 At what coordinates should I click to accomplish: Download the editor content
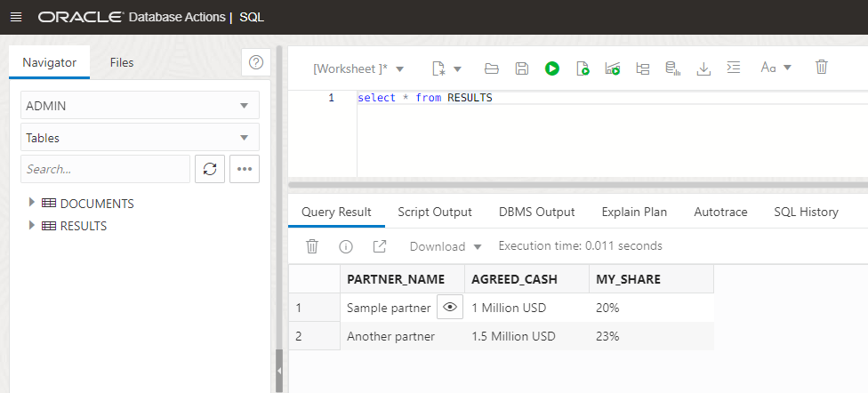703,68
